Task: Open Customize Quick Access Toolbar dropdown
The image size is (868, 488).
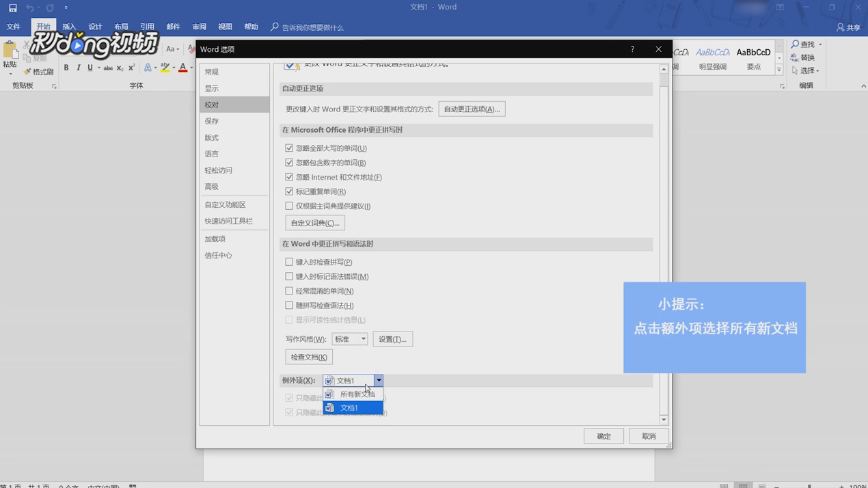Action: [66, 8]
